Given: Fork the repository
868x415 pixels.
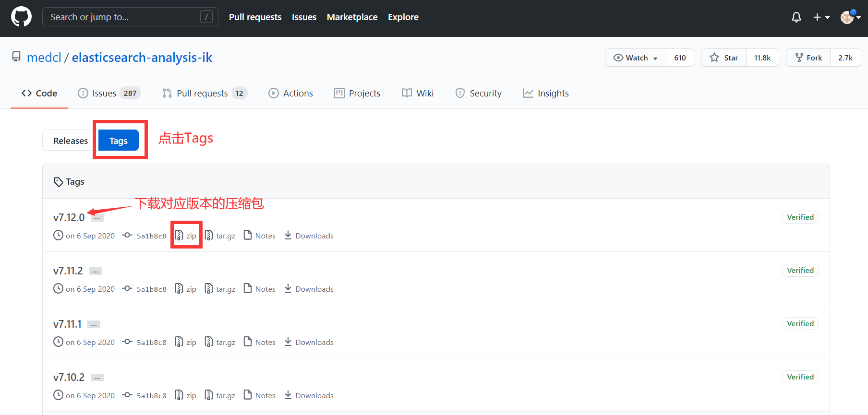Looking at the screenshot, I should tap(808, 58).
